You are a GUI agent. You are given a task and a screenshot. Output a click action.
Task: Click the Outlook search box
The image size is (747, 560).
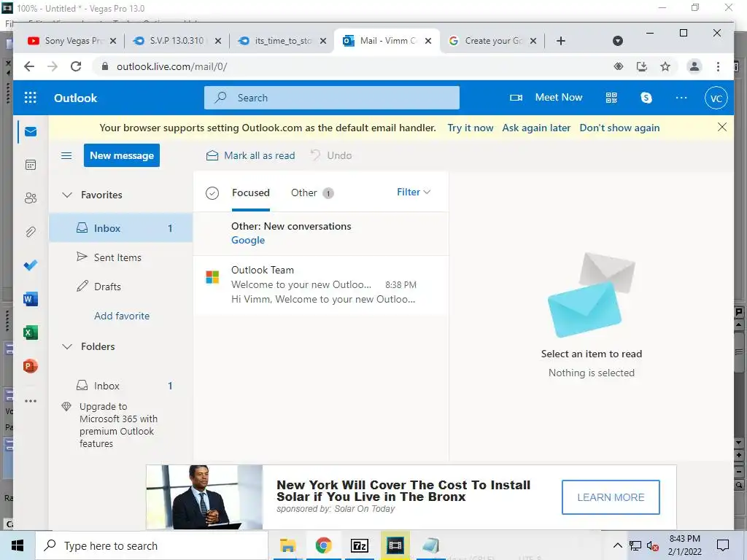point(332,98)
